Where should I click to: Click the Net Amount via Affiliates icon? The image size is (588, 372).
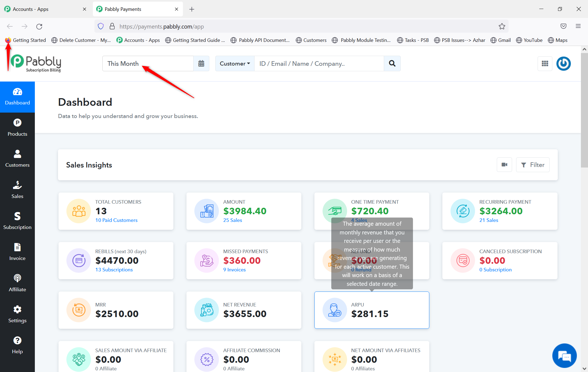[x=335, y=359]
